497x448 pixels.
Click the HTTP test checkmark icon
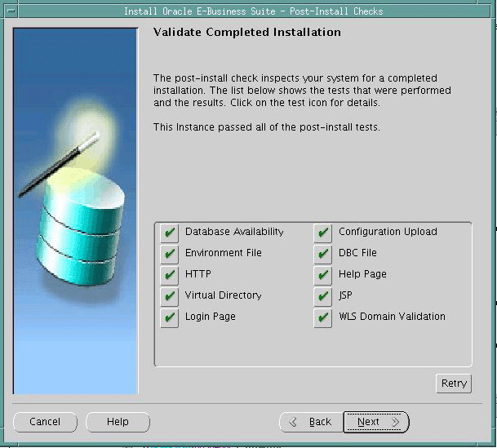click(169, 275)
